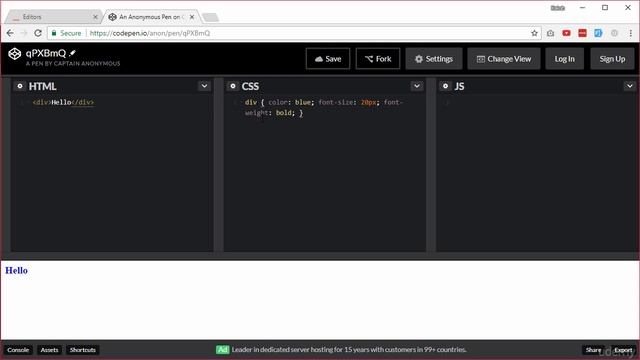The image size is (640, 360).
Task: Click into the CSS code rule
Action: point(324,107)
